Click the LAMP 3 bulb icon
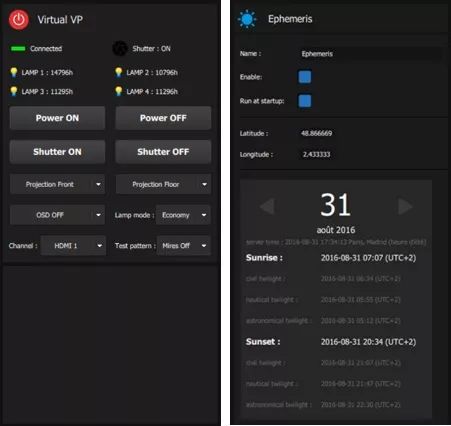Viewport: 451px width, 426px height. 14,91
